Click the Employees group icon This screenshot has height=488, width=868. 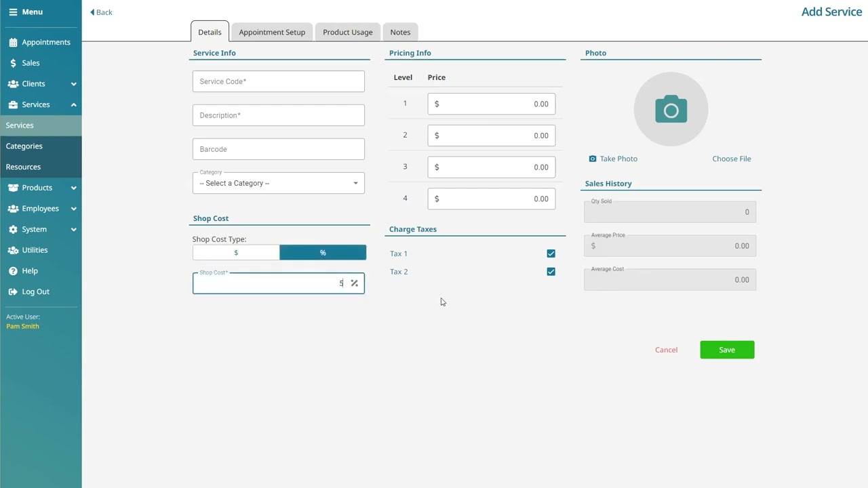(x=13, y=209)
